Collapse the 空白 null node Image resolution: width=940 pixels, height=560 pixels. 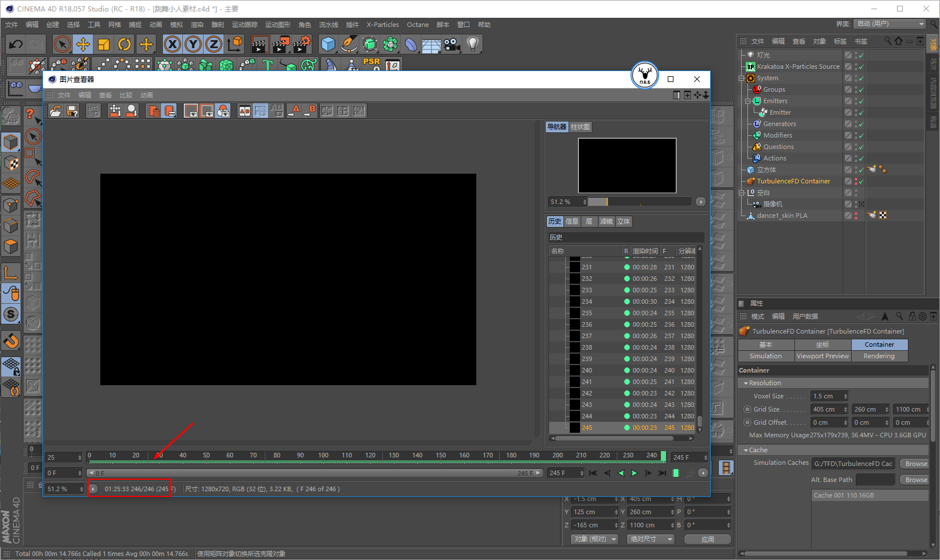742,193
